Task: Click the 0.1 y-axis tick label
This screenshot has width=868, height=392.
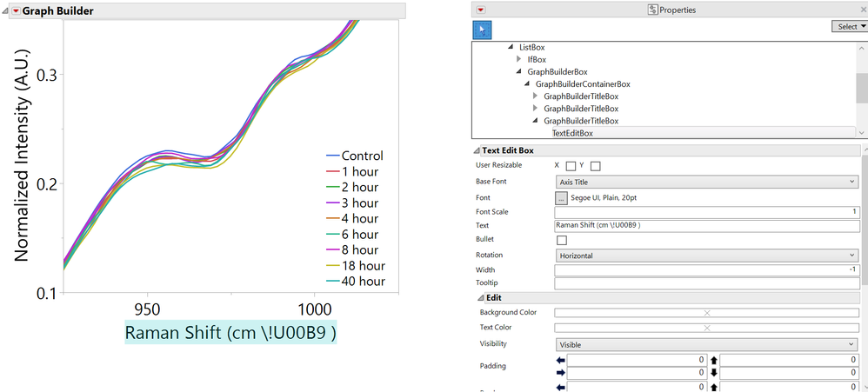Action: click(46, 293)
